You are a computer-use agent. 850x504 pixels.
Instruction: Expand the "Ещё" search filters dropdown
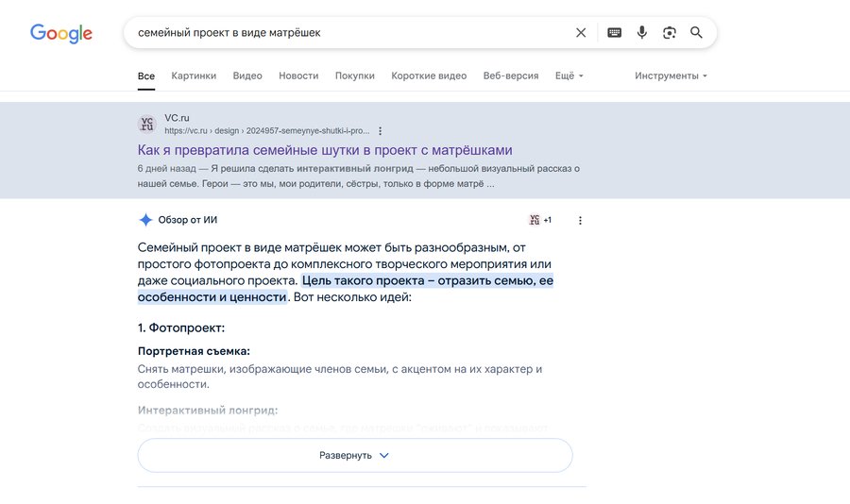(569, 76)
